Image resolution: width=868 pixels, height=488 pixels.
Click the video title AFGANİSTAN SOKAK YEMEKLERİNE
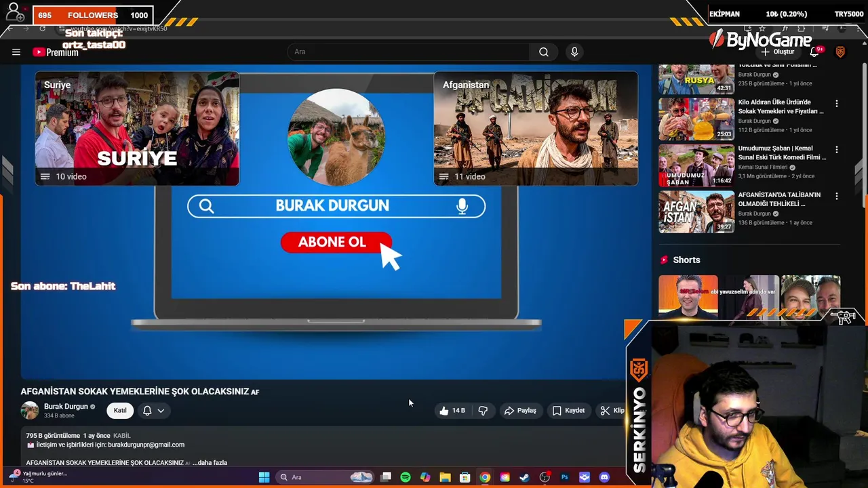(x=140, y=392)
